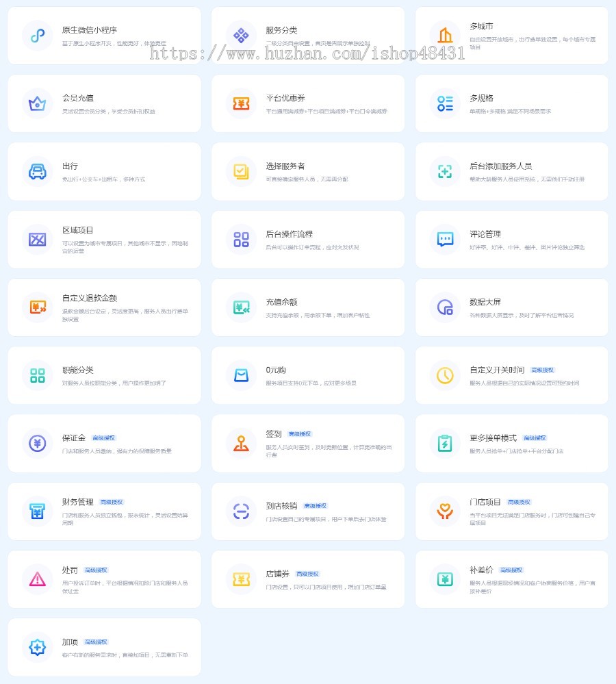Click the 补差价 green yen icon

(445, 579)
